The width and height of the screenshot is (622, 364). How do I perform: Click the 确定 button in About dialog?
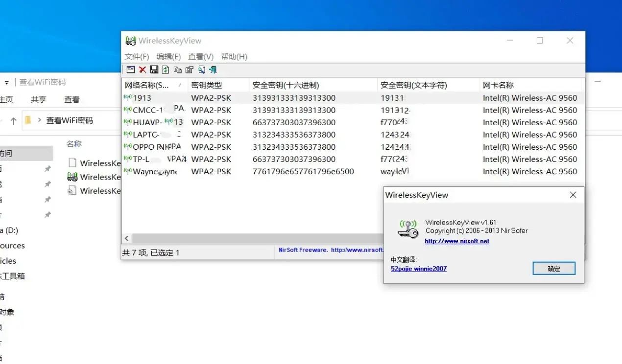554,268
